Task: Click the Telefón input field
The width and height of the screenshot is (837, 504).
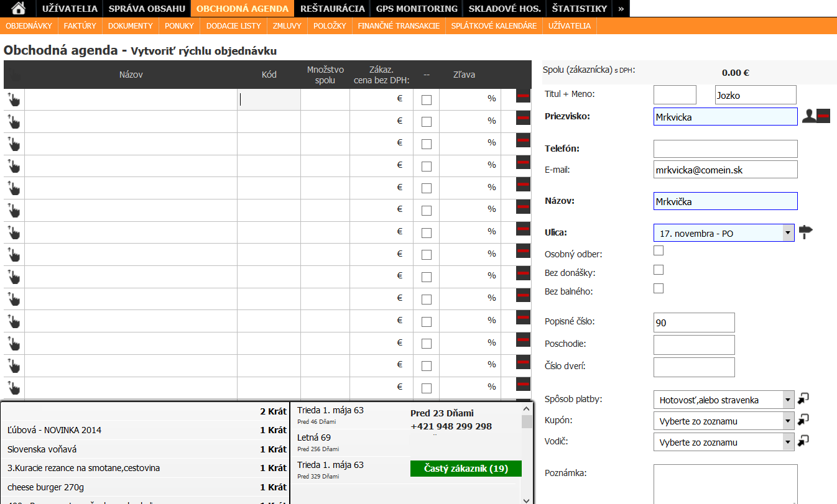Action: tap(725, 149)
